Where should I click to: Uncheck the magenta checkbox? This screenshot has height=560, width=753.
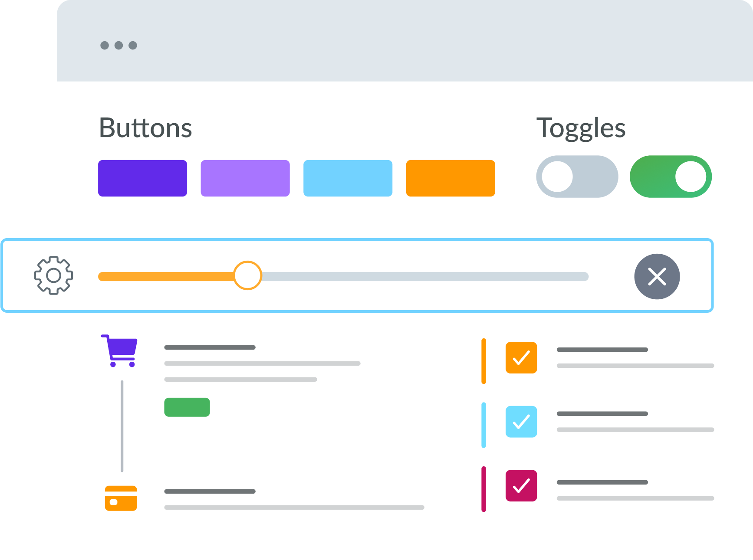521,486
